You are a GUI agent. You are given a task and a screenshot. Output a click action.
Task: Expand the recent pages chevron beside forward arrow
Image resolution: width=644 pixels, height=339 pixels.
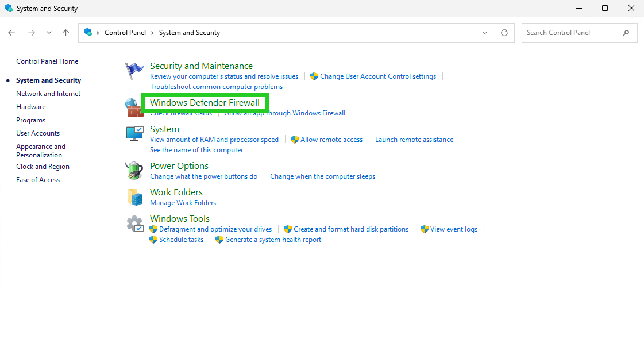point(49,33)
